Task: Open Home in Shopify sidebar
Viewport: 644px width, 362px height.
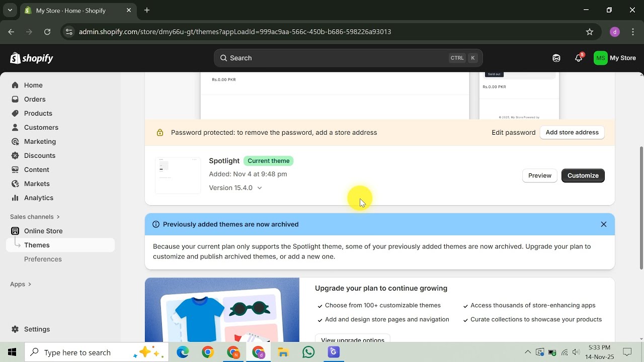Action: (x=33, y=85)
